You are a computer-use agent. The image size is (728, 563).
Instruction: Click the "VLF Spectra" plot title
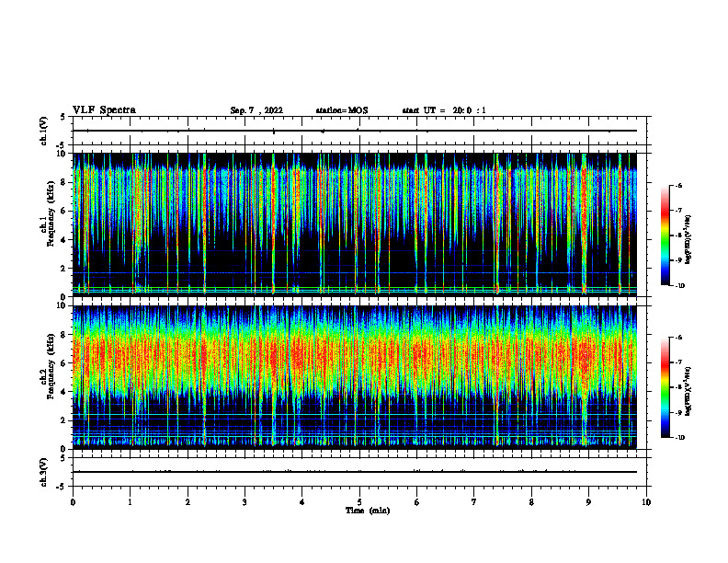pyautogui.click(x=104, y=110)
